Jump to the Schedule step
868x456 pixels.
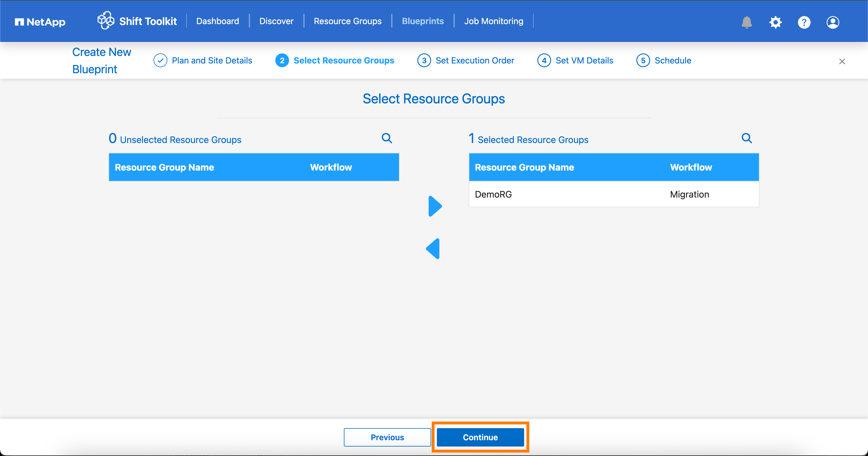[673, 60]
